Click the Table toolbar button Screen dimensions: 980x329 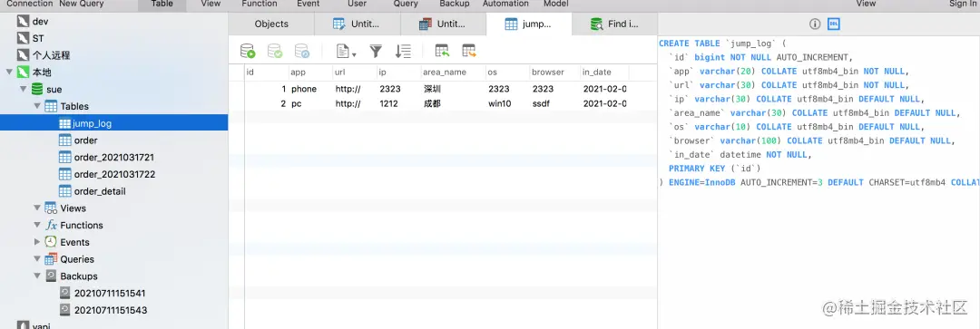tap(162, 4)
